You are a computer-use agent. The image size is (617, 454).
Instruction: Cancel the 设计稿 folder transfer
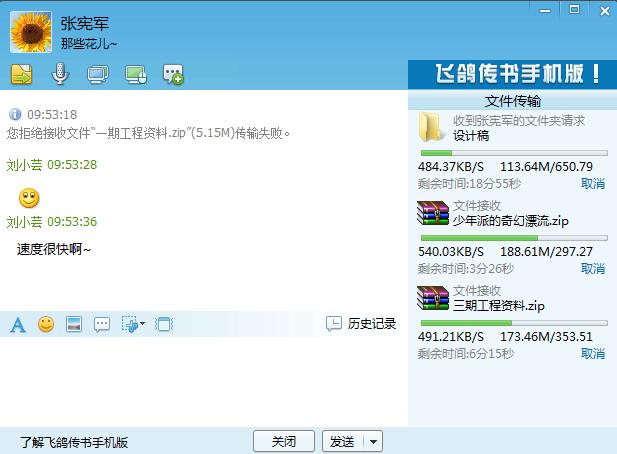tap(593, 183)
